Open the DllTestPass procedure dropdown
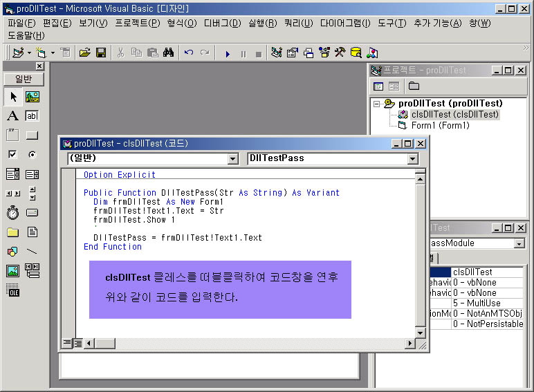 (413, 158)
